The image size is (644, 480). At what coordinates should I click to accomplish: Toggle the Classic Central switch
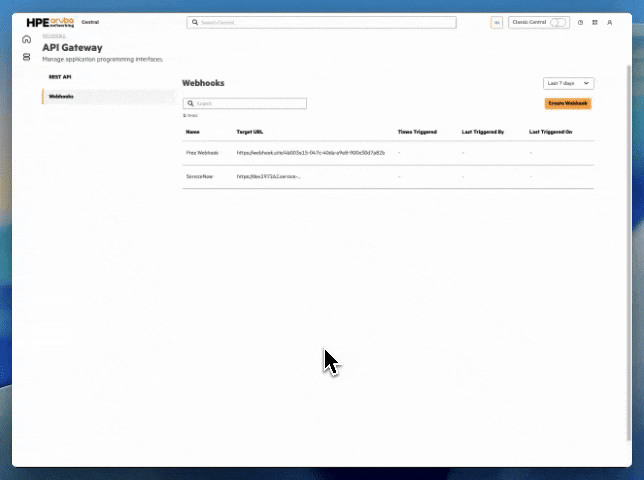(558, 22)
